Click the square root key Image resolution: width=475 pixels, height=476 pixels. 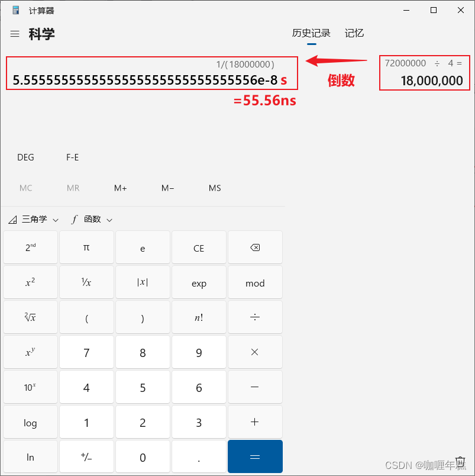click(x=30, y=317)
